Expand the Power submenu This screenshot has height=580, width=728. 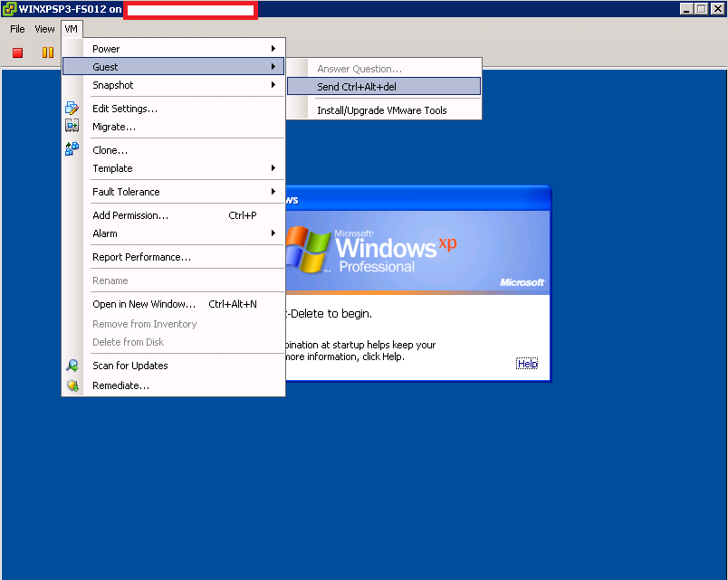173,49
